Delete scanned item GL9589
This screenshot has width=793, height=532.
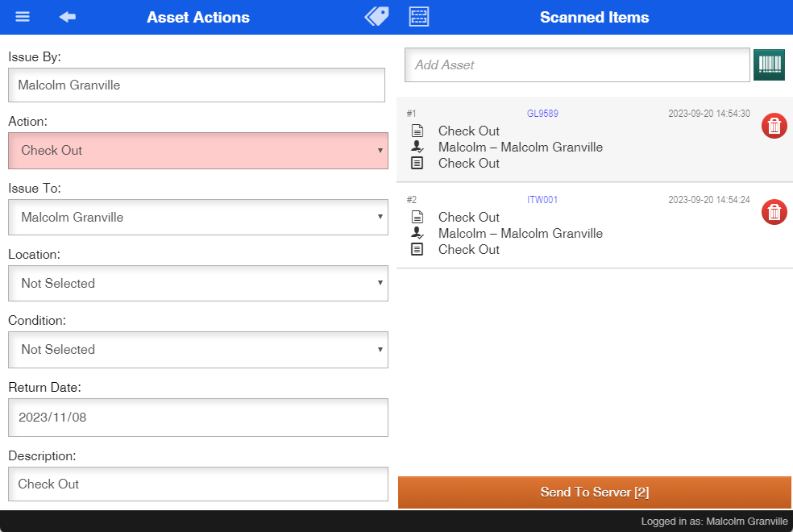coord(774,126)
